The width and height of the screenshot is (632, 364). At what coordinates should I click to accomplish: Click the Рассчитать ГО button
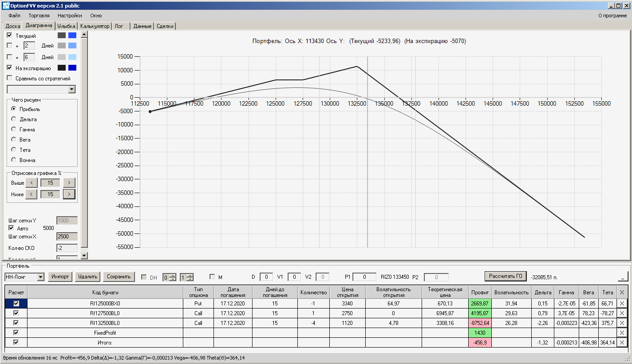click(505, 276)
